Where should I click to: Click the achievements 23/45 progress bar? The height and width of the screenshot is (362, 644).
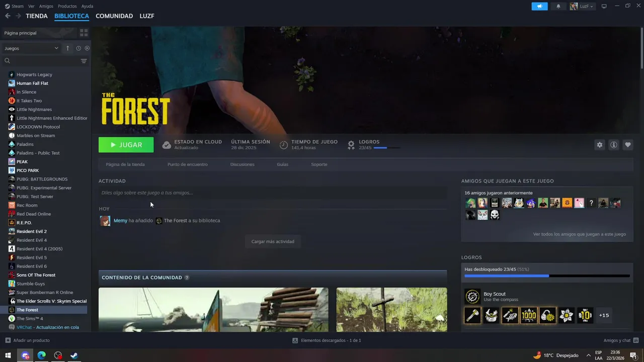click(x=547, y=276)
